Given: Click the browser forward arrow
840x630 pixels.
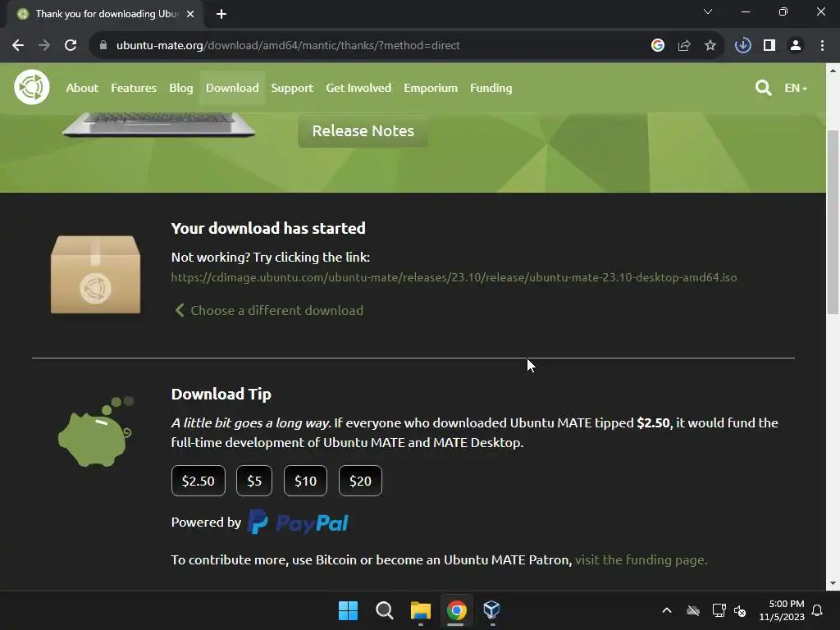Looking at the screenshot, I should click(44, 46).
